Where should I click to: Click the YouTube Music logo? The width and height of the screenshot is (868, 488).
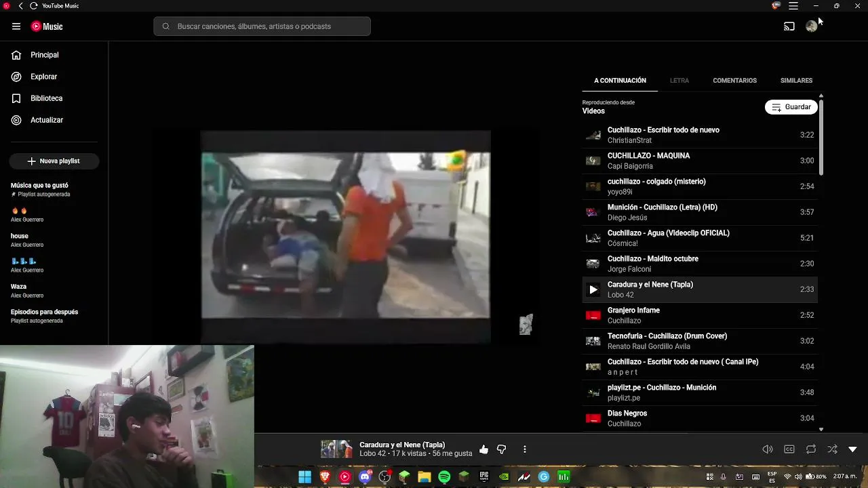(47, 26)
